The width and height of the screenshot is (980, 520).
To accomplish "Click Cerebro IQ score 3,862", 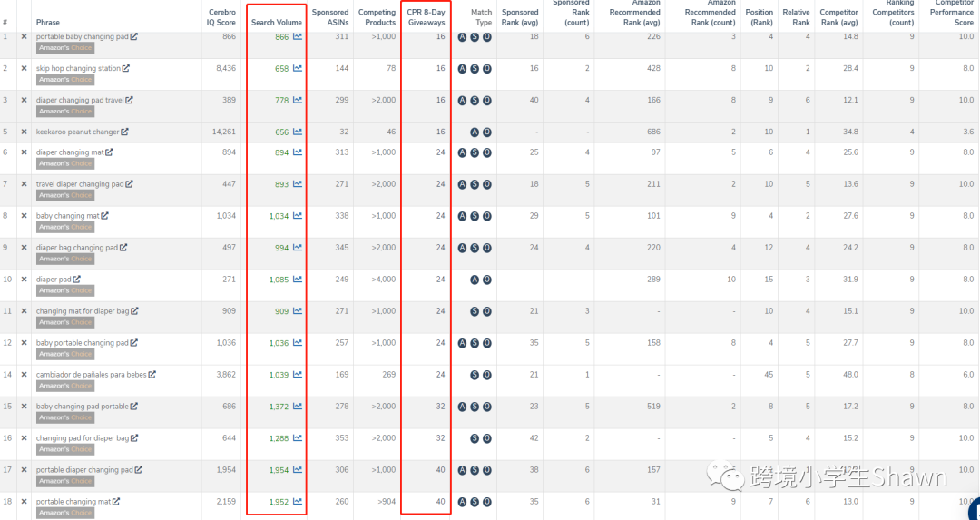I will click(x=226, y=375).
